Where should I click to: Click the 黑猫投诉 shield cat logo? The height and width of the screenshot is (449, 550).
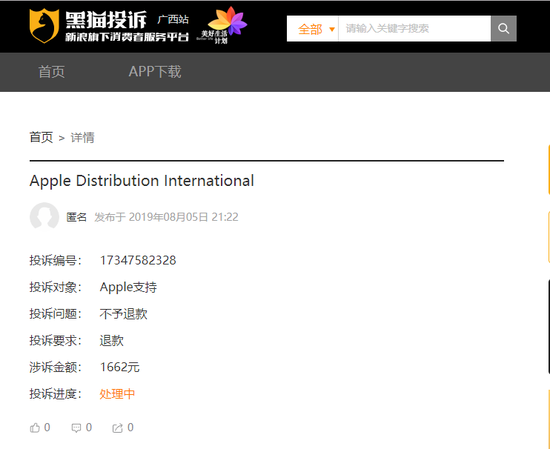click(x=44, y=26)
